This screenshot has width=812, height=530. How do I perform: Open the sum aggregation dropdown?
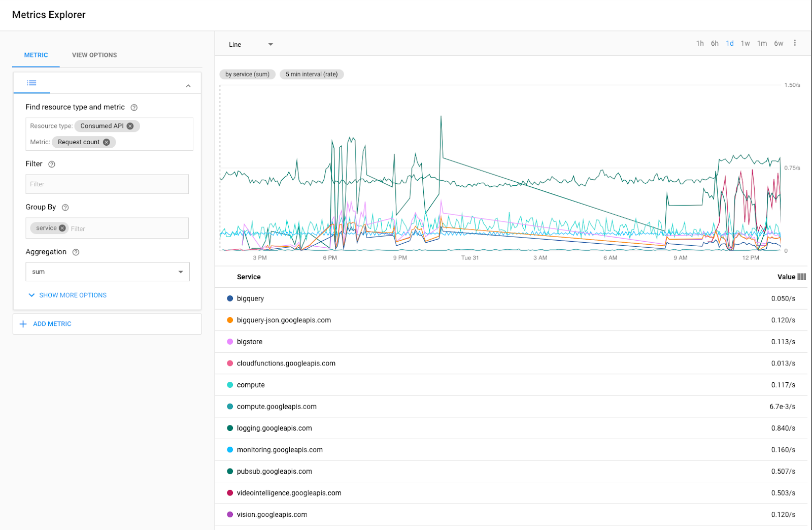(x=180, y=272)
